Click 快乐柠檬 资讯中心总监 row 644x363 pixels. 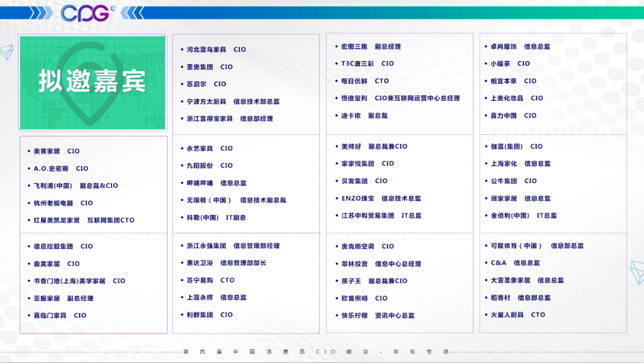click(x=378, y=316)
